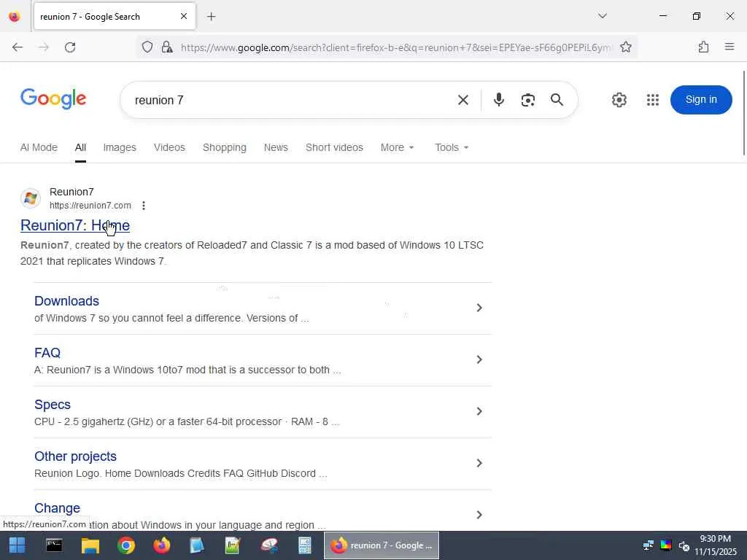The image size is (747, 560).
Task: Open the Windows Start button
Action: pos(18,545)
